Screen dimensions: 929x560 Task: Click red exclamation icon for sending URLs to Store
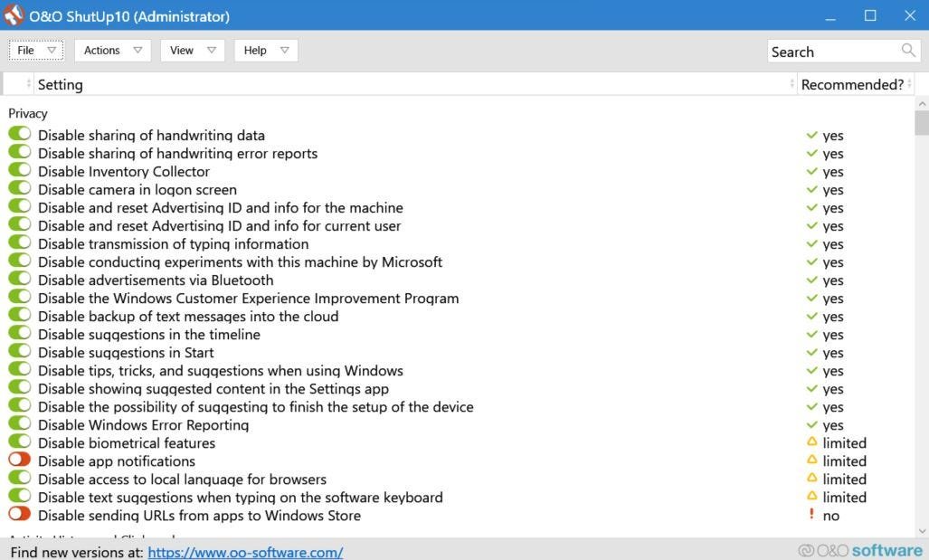tap(811, 514)
